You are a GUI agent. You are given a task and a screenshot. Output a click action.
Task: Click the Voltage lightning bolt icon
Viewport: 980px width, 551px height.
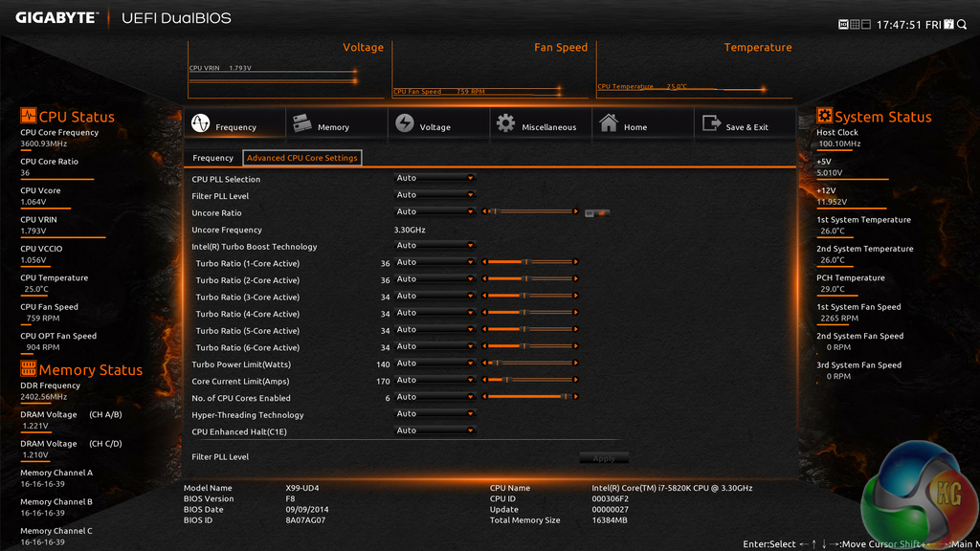point(405,123)
